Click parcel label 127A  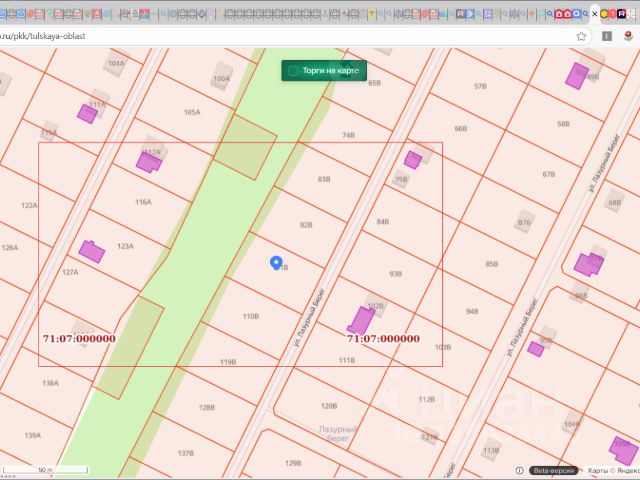(x=70, y=272)
